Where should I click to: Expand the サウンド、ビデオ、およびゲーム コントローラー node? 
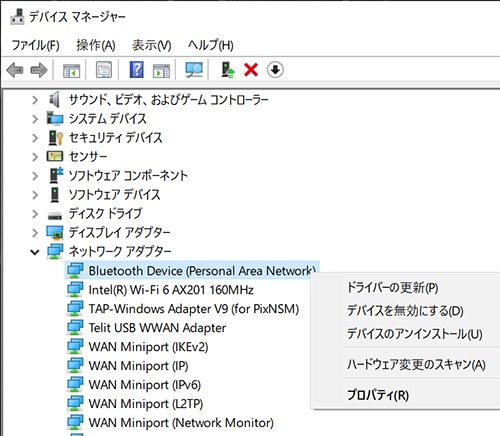[35, 100]
